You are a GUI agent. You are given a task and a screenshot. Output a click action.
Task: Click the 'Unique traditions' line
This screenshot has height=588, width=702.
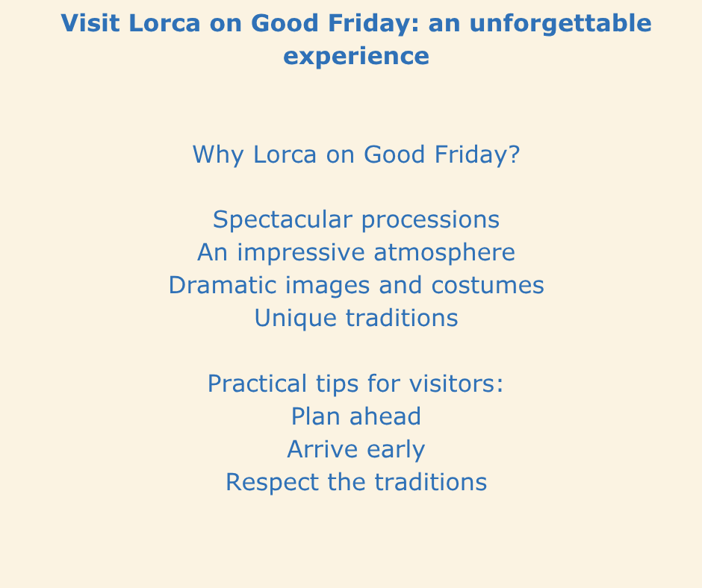(356, 318)
